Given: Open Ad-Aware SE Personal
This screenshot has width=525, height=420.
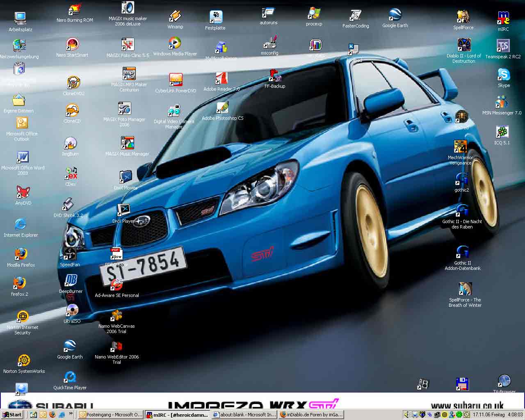Looking at the screenshot, I should click(x=117, y=285).
